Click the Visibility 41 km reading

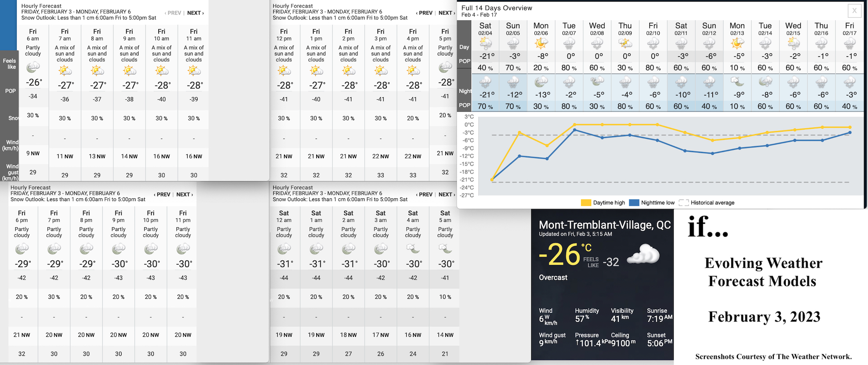(622, 315)
